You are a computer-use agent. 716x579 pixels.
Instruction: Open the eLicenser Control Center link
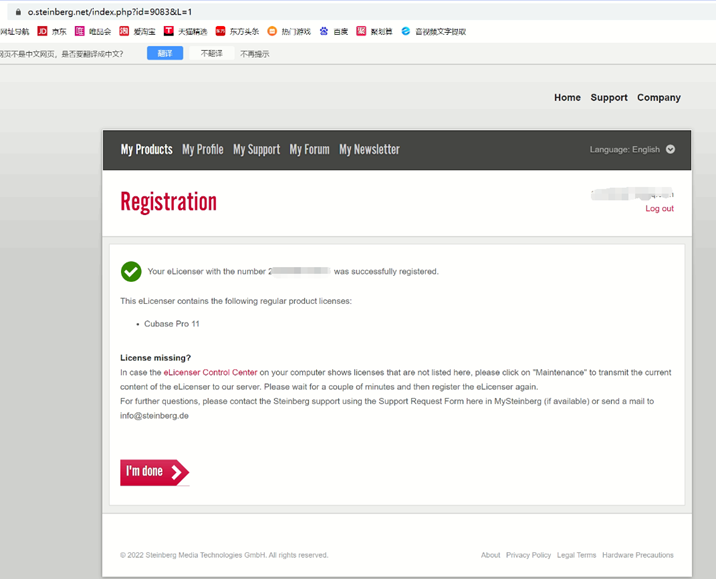click(x=210, y=373)
